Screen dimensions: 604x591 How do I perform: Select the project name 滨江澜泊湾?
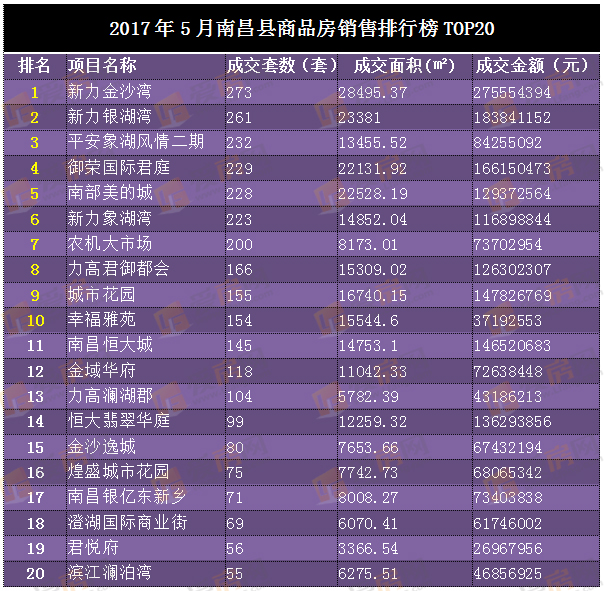[110, 573]
